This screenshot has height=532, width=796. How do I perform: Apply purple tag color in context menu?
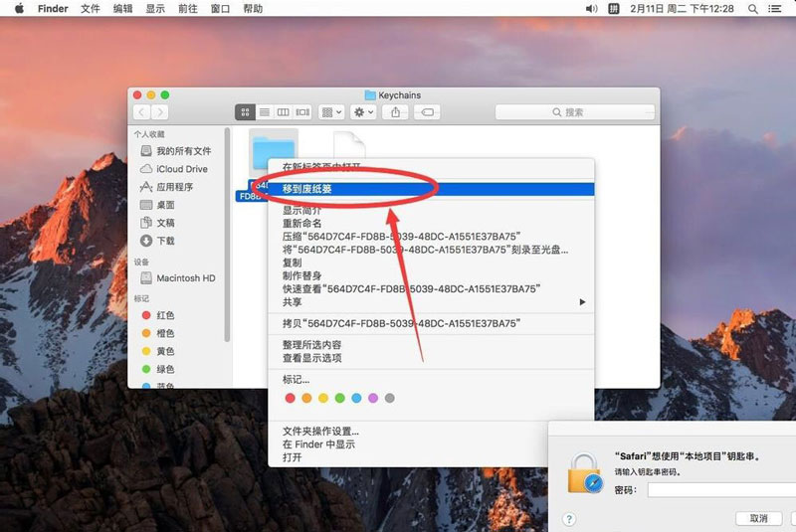(x=373, y=398)
